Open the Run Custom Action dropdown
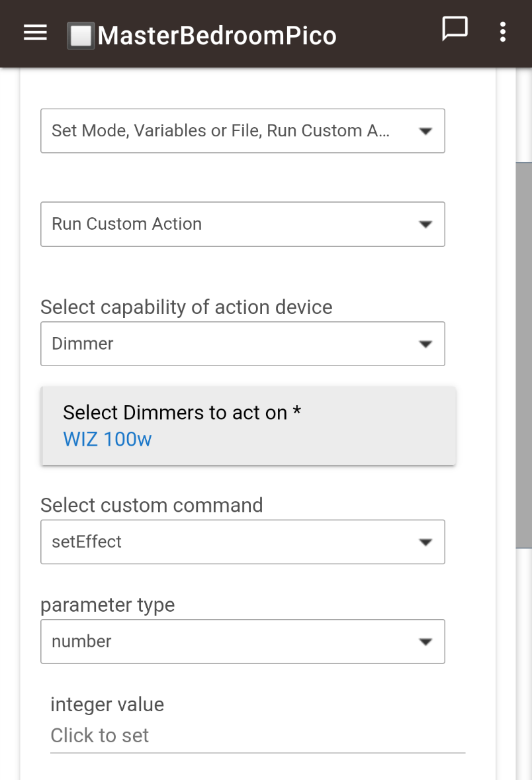Screen dimensions: 532x780 point(225,224)
